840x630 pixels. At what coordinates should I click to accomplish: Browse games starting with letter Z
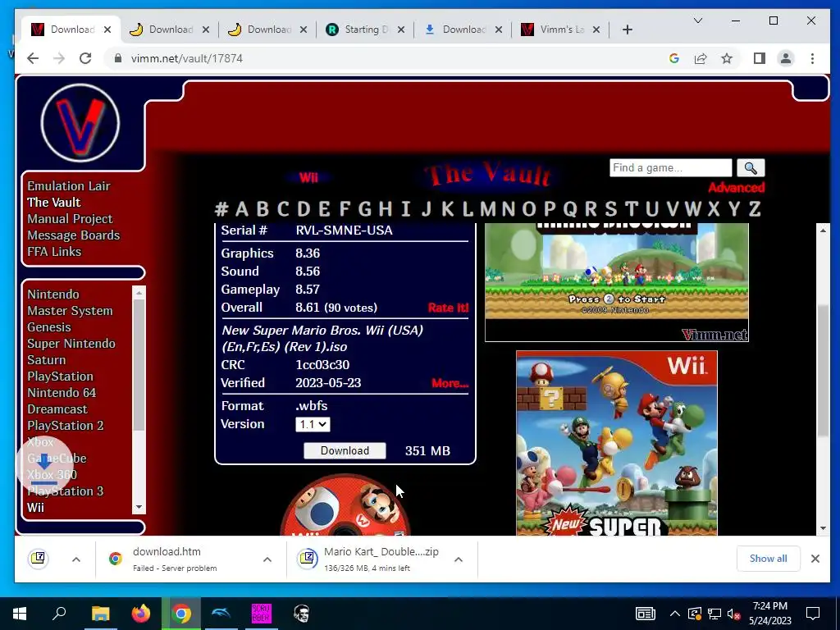click(755, 209)
